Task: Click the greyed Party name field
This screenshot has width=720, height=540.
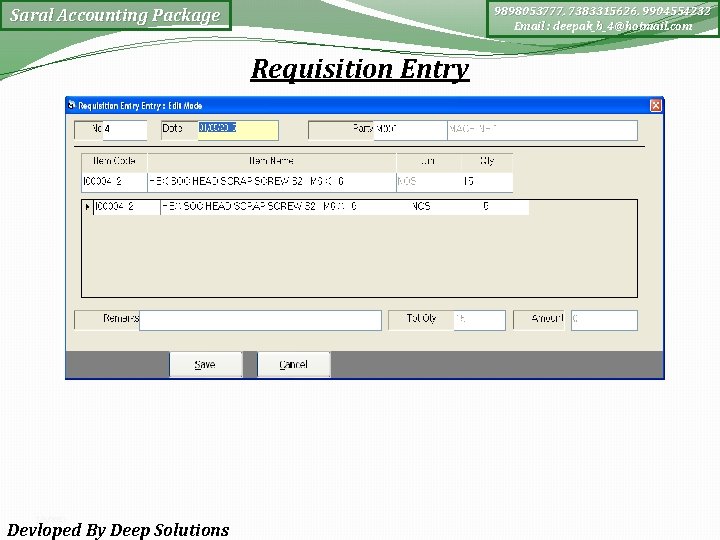Action: (542, 130)
